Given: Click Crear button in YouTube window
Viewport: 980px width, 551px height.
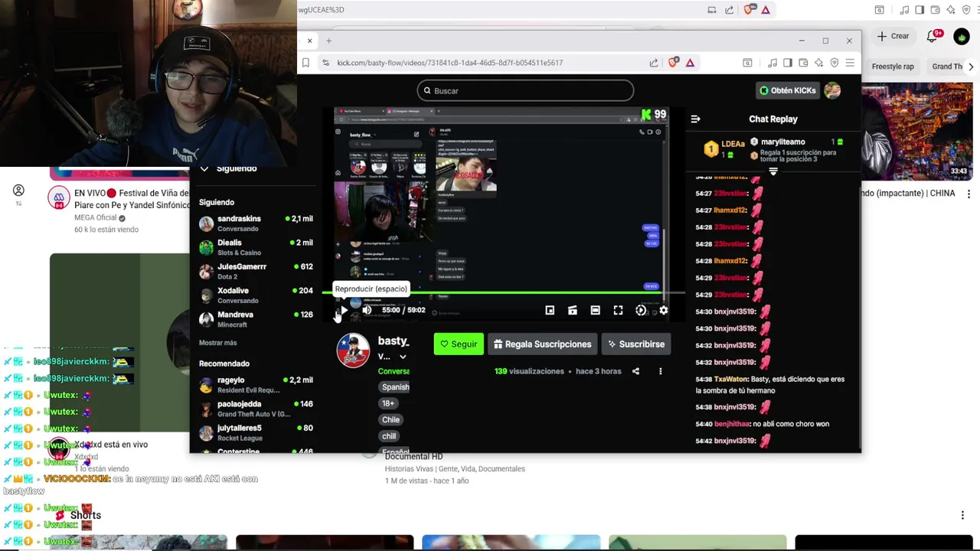Looking at the screenshot, I should pos(893,36).
